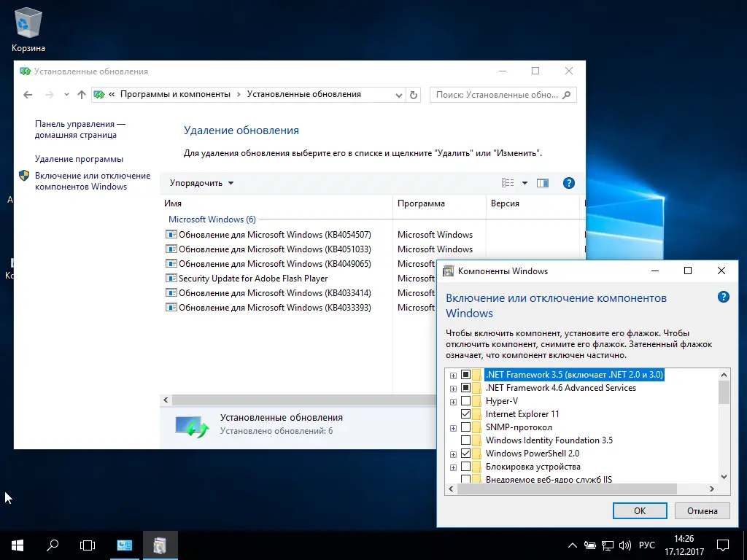The height and width of the screenshot is (560, 747).
Task: Click the help icon in Windows Features dialog
Action: (x=723, y=297)
